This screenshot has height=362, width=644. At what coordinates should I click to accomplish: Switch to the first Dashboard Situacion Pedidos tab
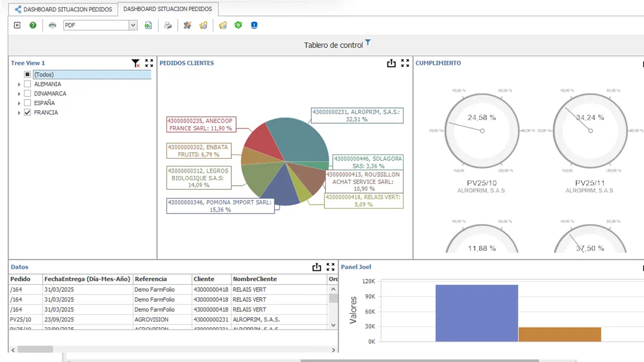pyautogui.click(x=63, y=9)
